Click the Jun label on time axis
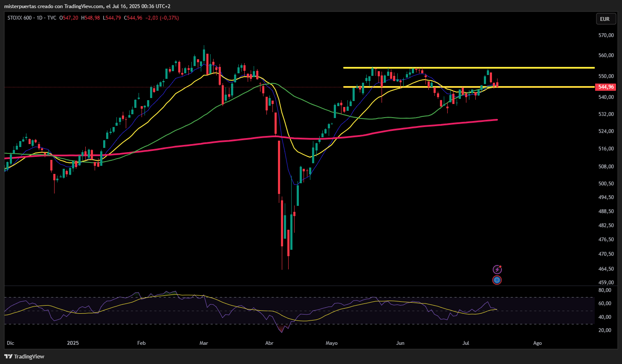 click(400, 343)
